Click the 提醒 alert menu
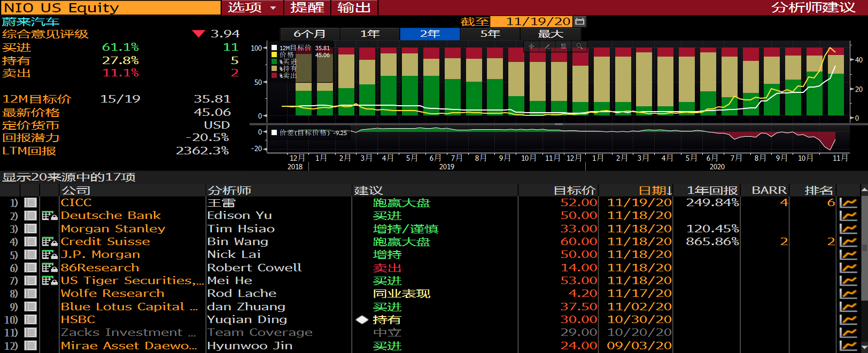 (x=307, y=7)
